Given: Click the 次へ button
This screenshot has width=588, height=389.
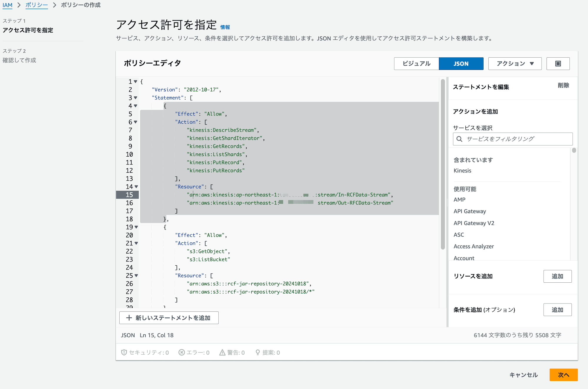Looking at the screenshot, I should coord(563,375).
